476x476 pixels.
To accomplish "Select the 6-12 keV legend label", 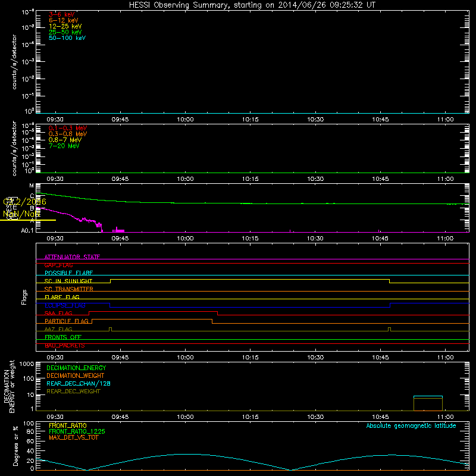I will [64, 20].
